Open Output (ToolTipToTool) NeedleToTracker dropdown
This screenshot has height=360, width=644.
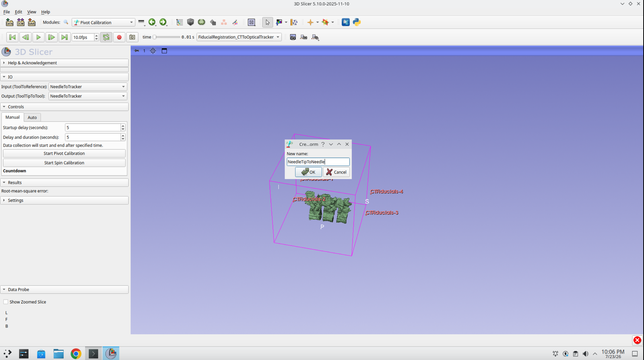88,96
